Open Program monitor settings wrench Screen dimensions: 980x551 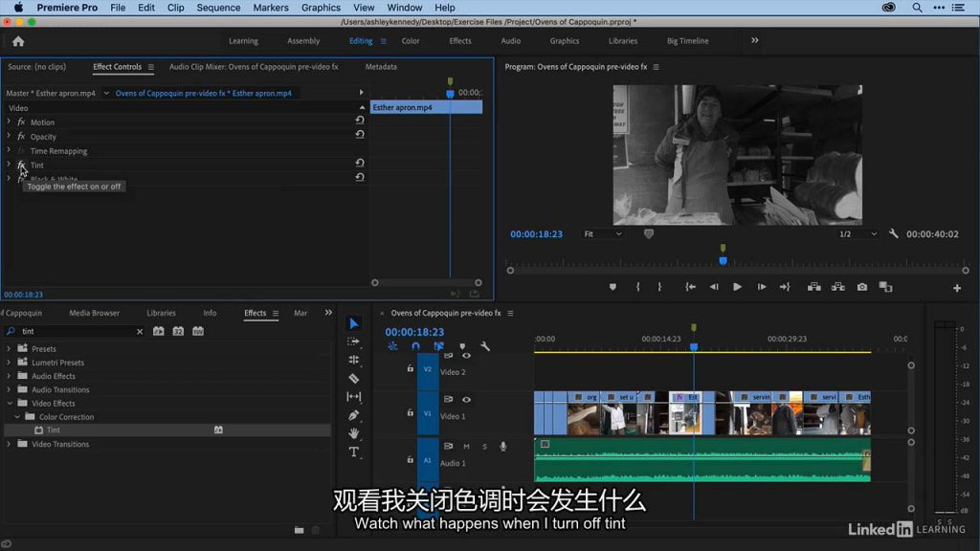tap(893, 233)
